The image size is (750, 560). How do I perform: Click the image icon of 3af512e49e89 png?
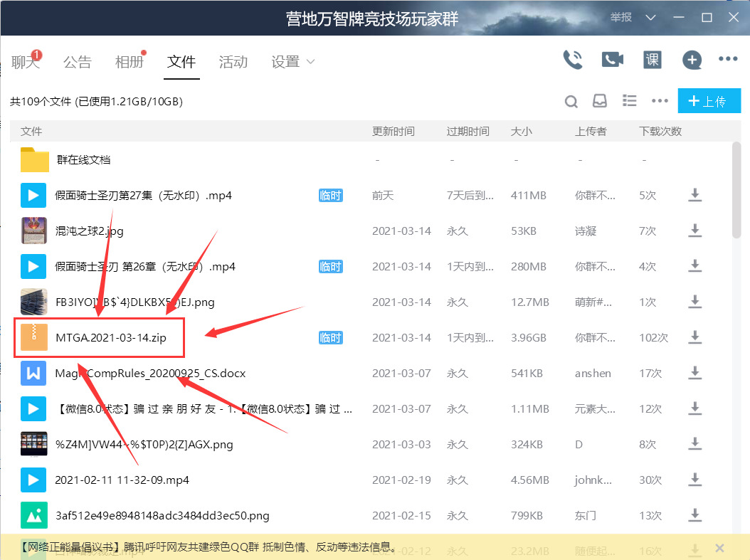click(x=34, y=515)
